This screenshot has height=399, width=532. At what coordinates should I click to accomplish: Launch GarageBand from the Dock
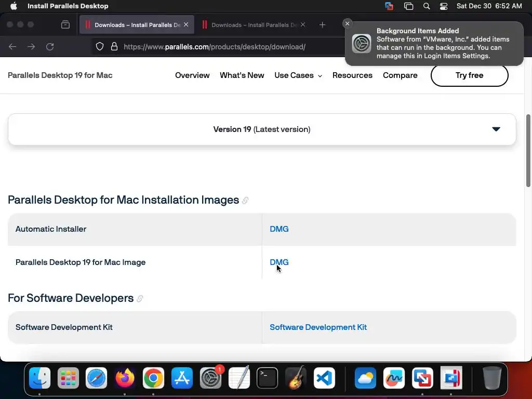click(x=296, y=378)
